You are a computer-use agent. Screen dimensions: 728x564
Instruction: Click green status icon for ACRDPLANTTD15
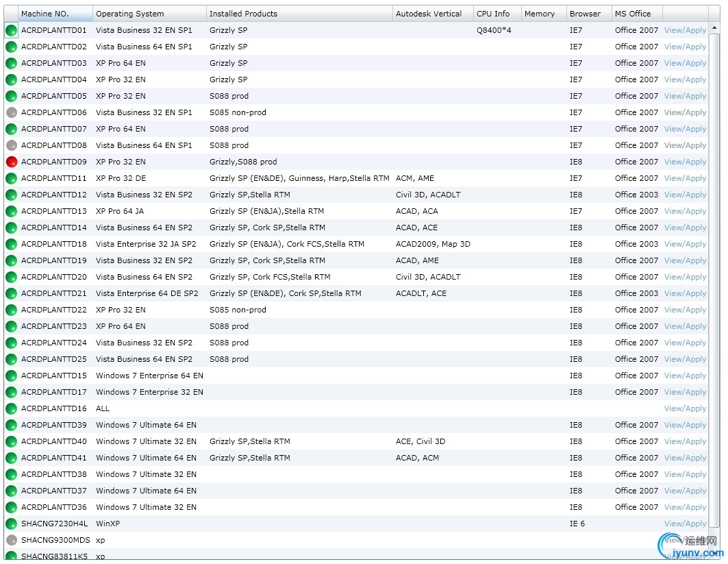click(11, 376)
